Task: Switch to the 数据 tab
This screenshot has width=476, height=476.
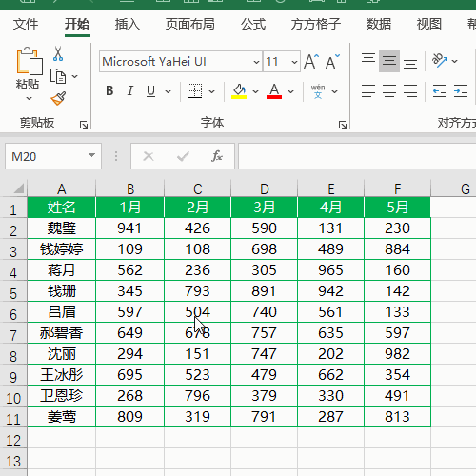Action: pyautogui.click(x=379, y=24)
